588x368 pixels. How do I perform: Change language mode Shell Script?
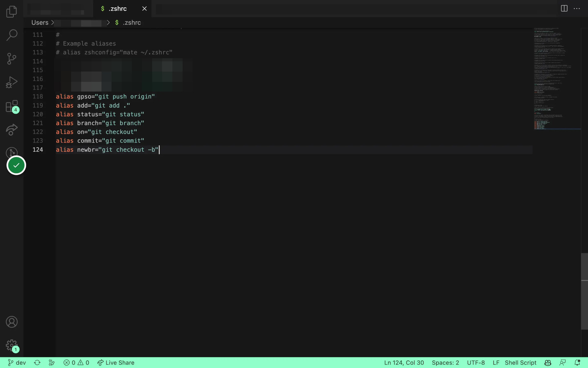[x=521, y=363]
